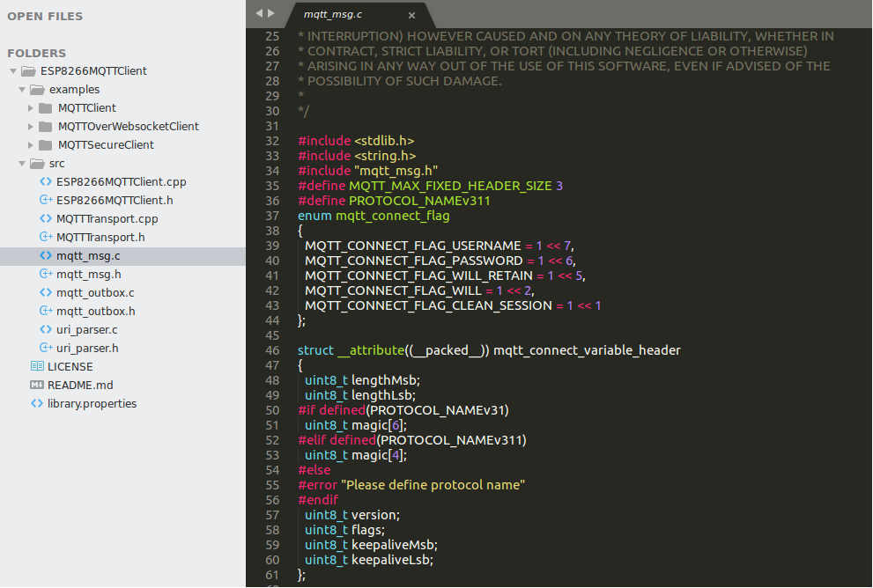Collapse the examples folder
Image resolution: width=873 pixels, height=588 pixels.
coord(22,90)
